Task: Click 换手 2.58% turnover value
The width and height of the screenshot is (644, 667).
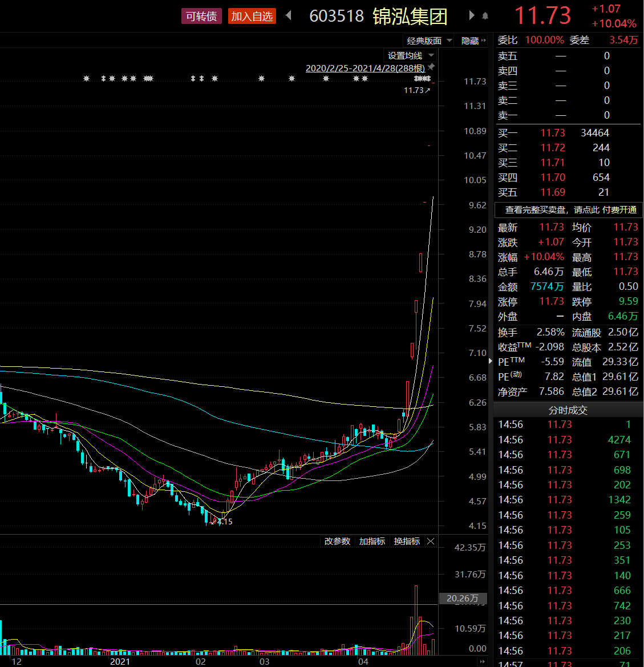Action: point(550,332)
